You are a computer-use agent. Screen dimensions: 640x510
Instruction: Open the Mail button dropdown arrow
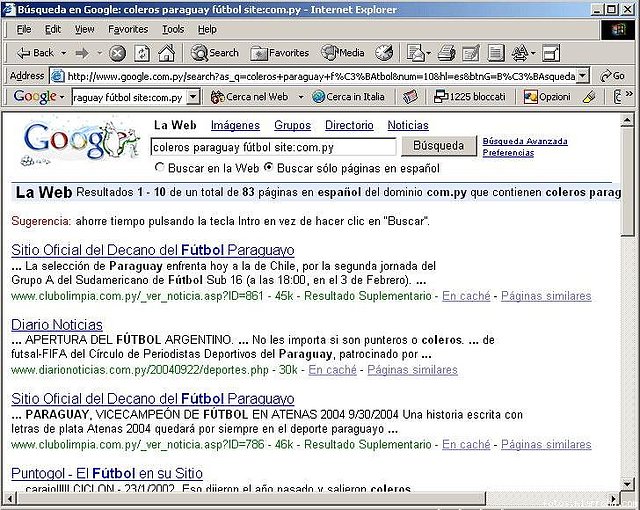(x=428, y=53)
